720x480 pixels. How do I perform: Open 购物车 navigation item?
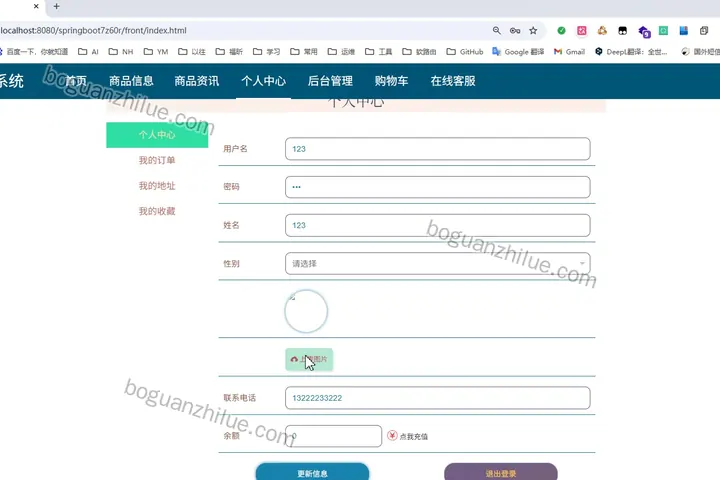tap(391, 81)
